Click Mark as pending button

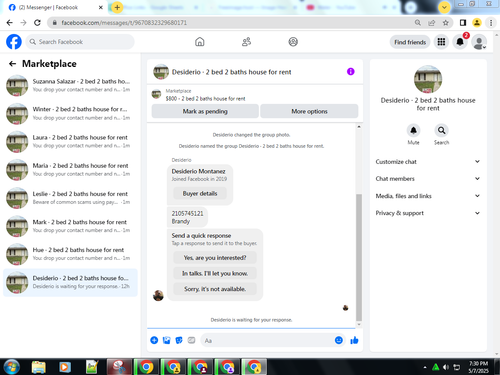(205, 111)
